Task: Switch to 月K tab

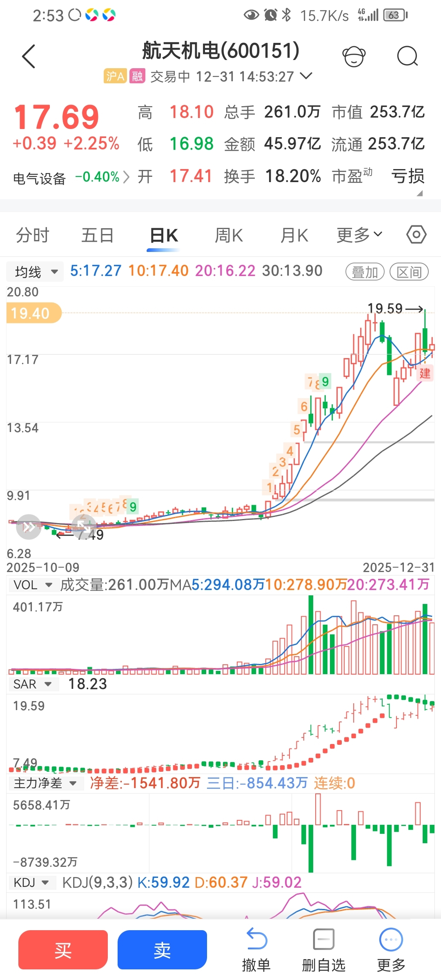Action: coord(294,236)
